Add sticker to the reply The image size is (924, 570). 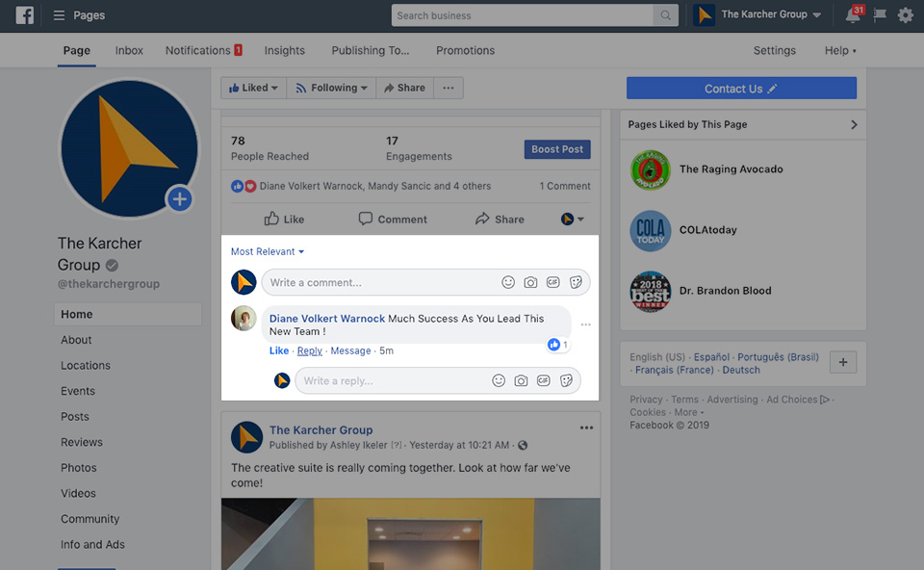tap(566, 380)
